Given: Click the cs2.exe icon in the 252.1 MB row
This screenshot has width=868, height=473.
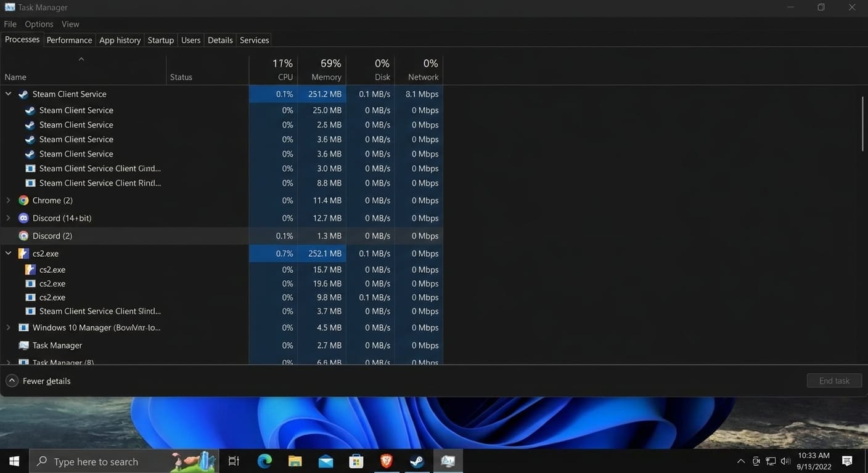Looking at the screenshot, I should click(23, 253).
